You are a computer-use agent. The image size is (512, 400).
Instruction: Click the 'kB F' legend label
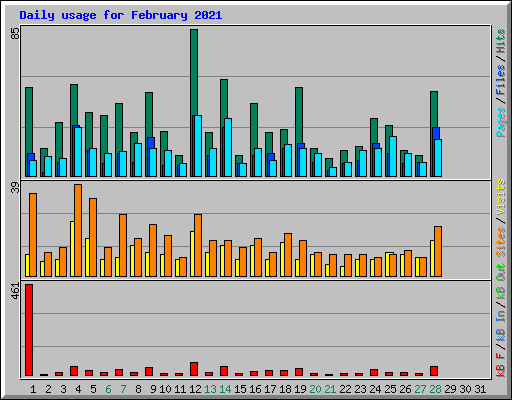point(501,365)
